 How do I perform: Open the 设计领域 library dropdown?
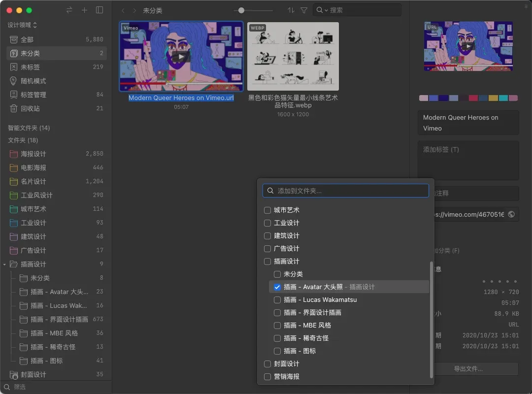click(22, 25)
